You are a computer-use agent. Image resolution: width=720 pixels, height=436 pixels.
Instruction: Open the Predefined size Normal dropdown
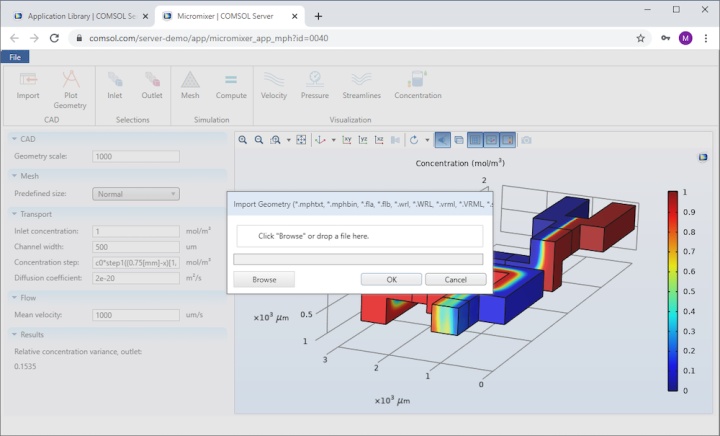136,194
